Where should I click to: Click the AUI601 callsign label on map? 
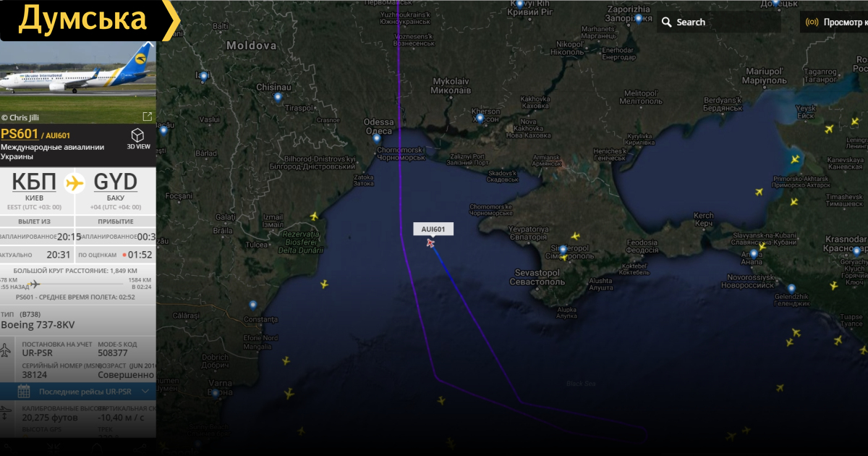[433, 229]
